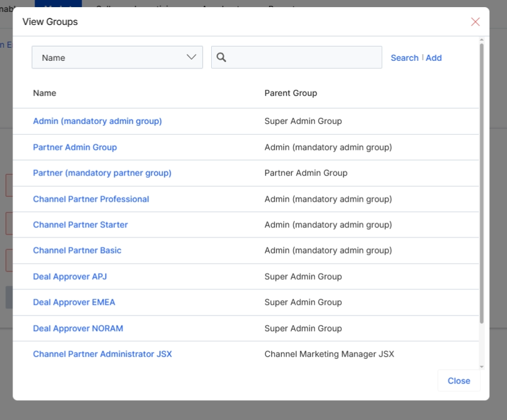Open the Partner Admin Group link
Viewport: 507px width, 420px height.
coord(75,147)
